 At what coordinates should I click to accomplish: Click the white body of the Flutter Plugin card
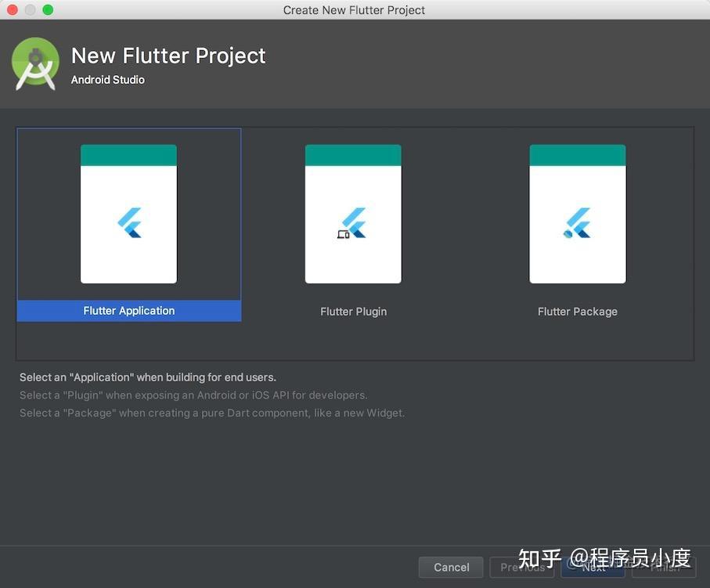[353, 258]
